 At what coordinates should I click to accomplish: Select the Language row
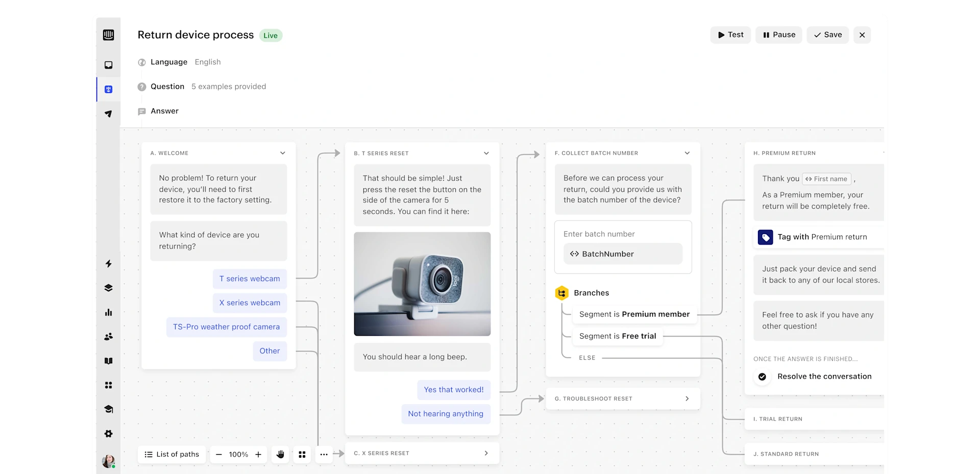pyautogui.click(x=179, y=62)
